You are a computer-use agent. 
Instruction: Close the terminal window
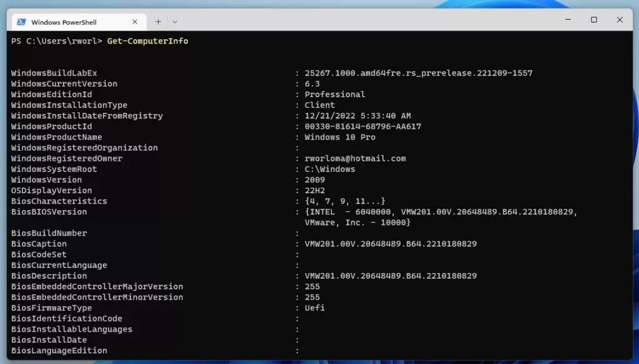620,19
